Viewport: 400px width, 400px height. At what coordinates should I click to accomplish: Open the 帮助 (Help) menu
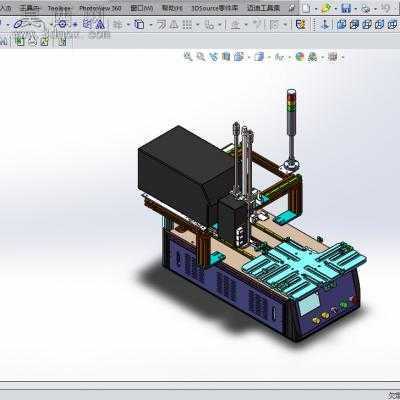tap(172, 8)
